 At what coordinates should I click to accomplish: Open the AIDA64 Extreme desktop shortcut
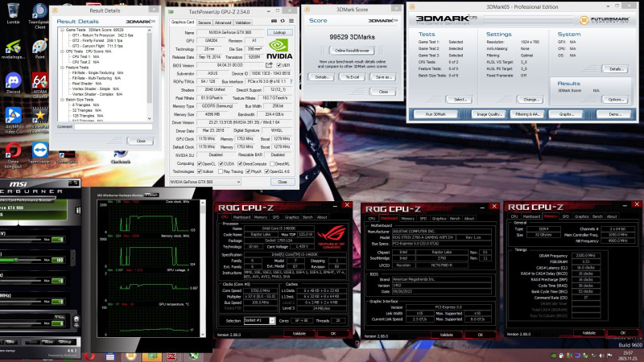[39, 84]
